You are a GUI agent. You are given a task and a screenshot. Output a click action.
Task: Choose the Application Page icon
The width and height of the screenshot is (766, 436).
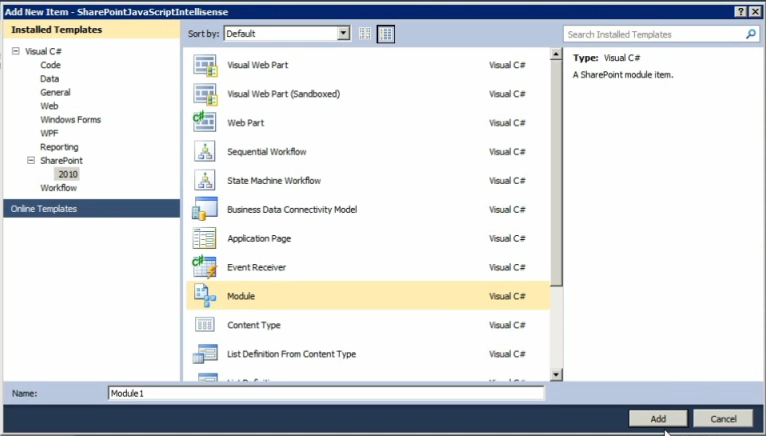(205, 238)
